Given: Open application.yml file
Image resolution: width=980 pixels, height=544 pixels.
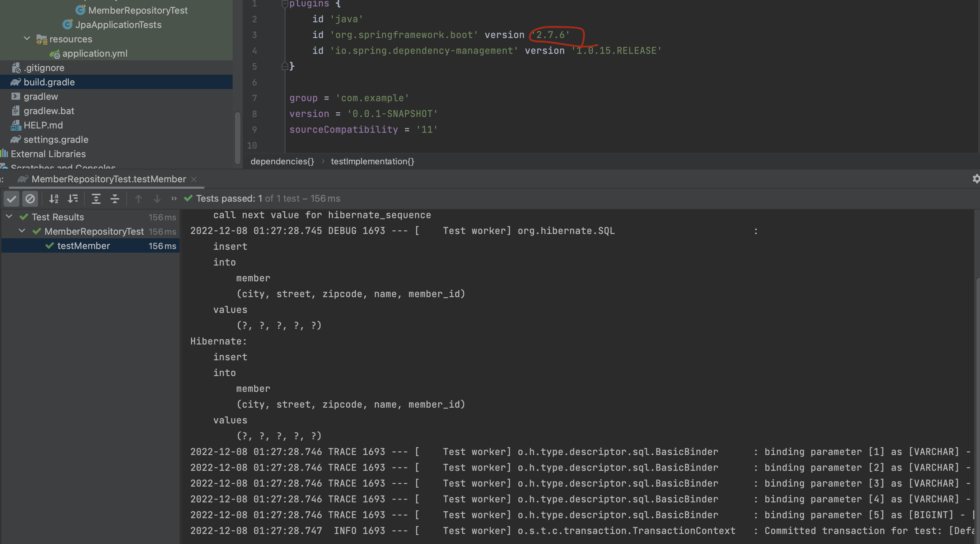Looking at the screenshot, I should coord(95,53).
